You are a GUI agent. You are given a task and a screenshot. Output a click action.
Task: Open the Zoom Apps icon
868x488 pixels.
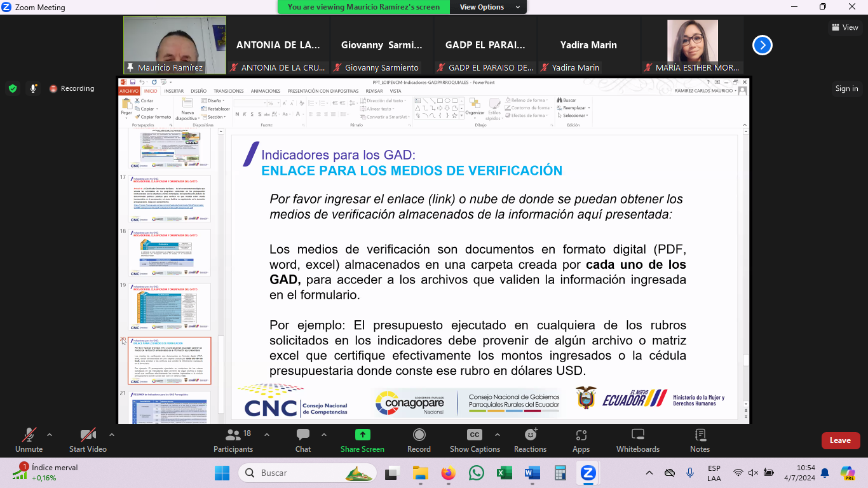[581, 440]
